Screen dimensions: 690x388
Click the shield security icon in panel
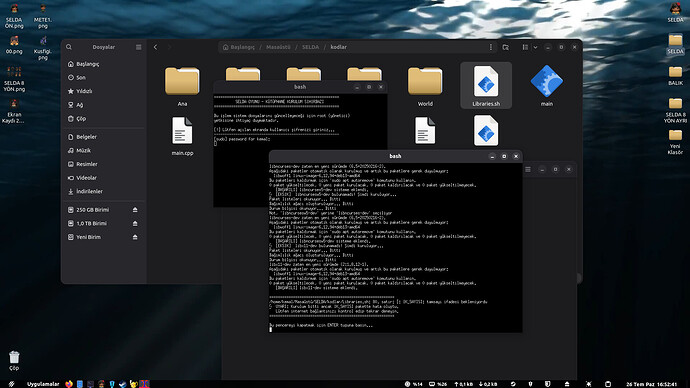tap(547, 384)
